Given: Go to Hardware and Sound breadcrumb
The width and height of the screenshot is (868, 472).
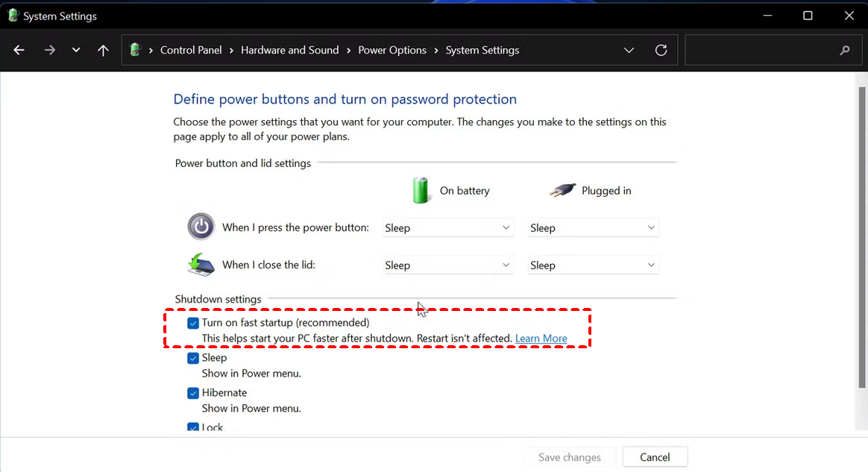Looking at the screenshot, I should point(289,50).
